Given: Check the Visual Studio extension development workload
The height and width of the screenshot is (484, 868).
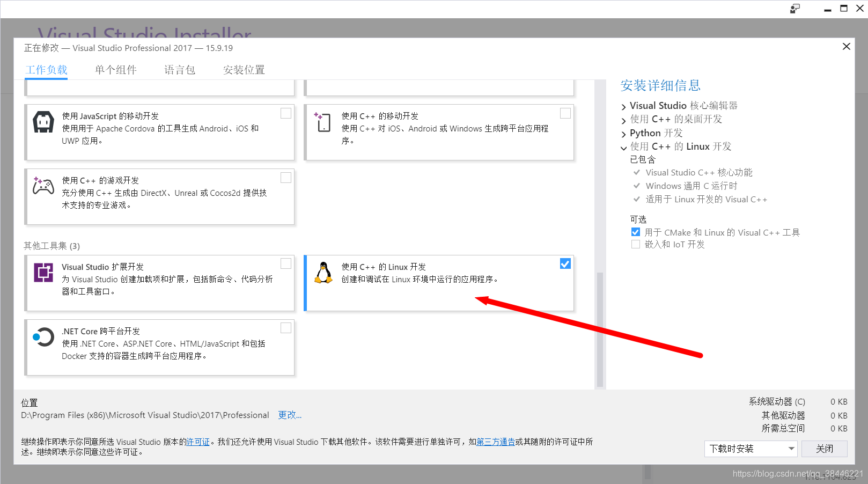Looking at the screenshot, I should click(286, 263).
